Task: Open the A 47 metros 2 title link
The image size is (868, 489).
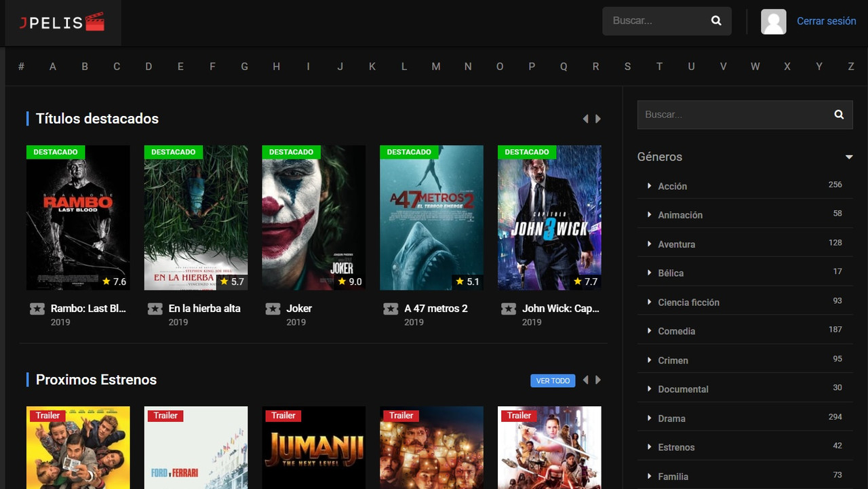Action: (436, 309)
